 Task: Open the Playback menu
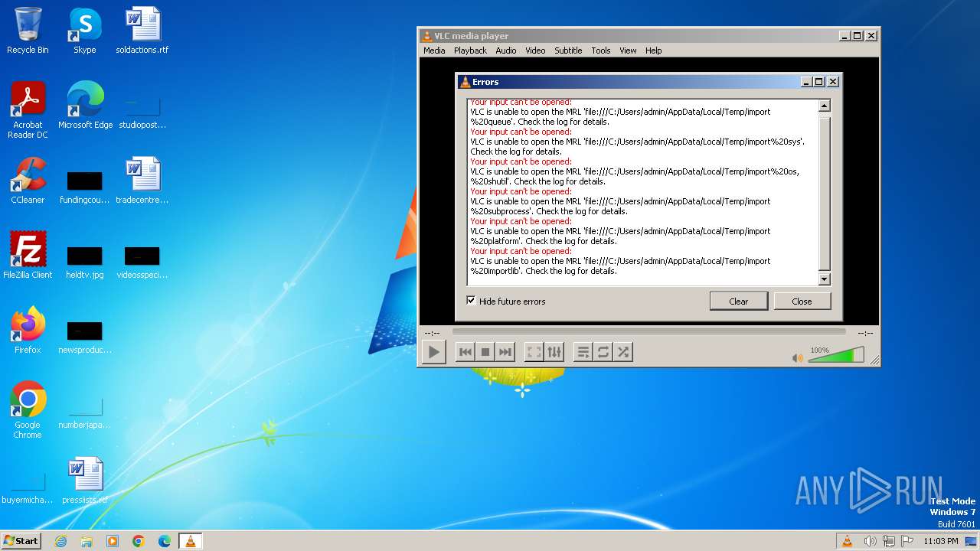[470, 51]
